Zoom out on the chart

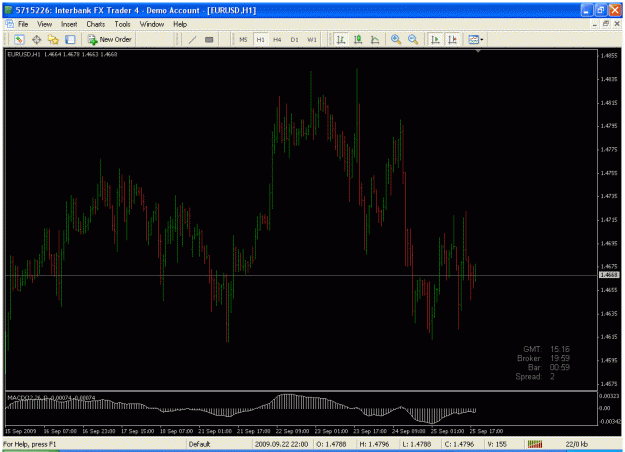[413, 39]
